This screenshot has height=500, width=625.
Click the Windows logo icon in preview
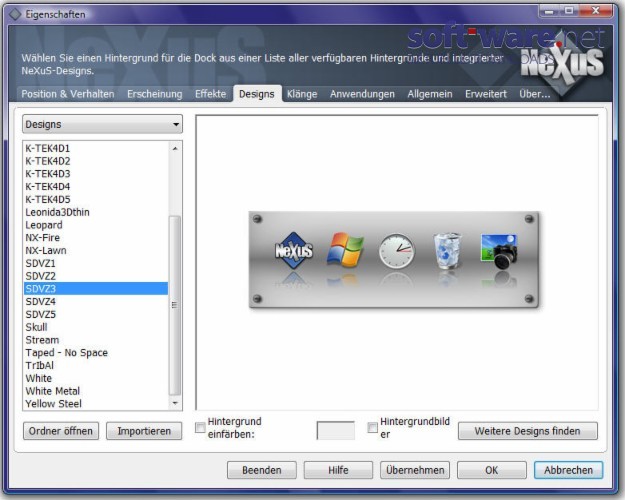345,250
